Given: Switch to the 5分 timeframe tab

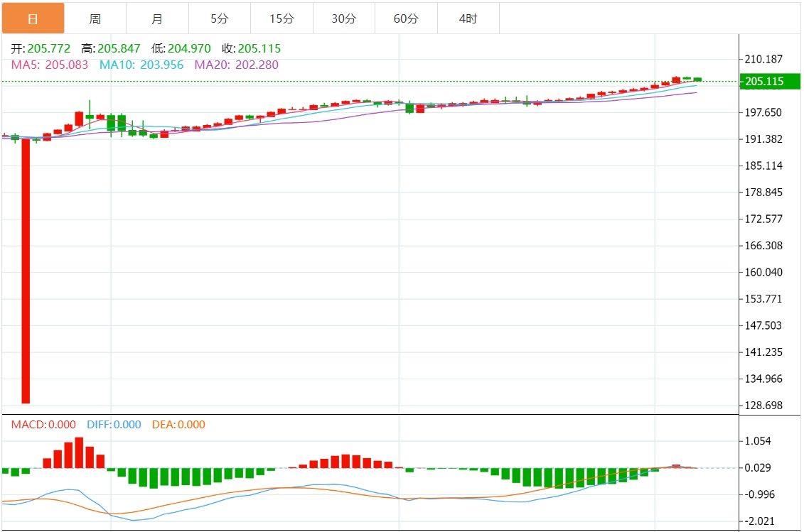Looking at the screenshot, I should coord(220,18).
